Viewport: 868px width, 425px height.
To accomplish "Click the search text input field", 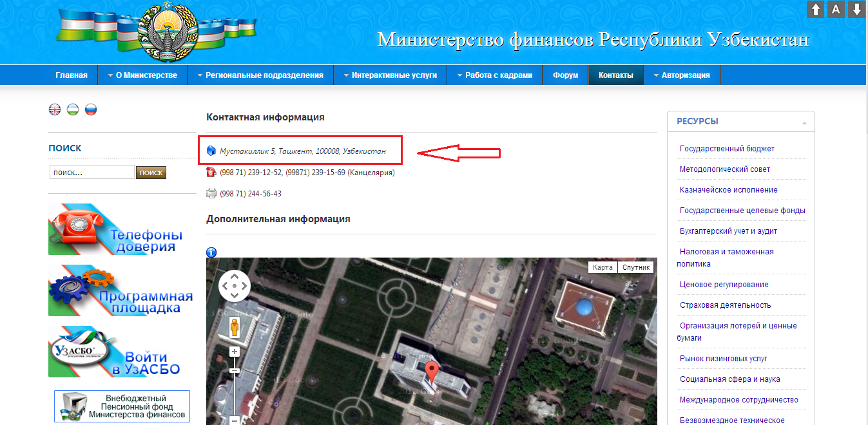I will click(92, 173).
